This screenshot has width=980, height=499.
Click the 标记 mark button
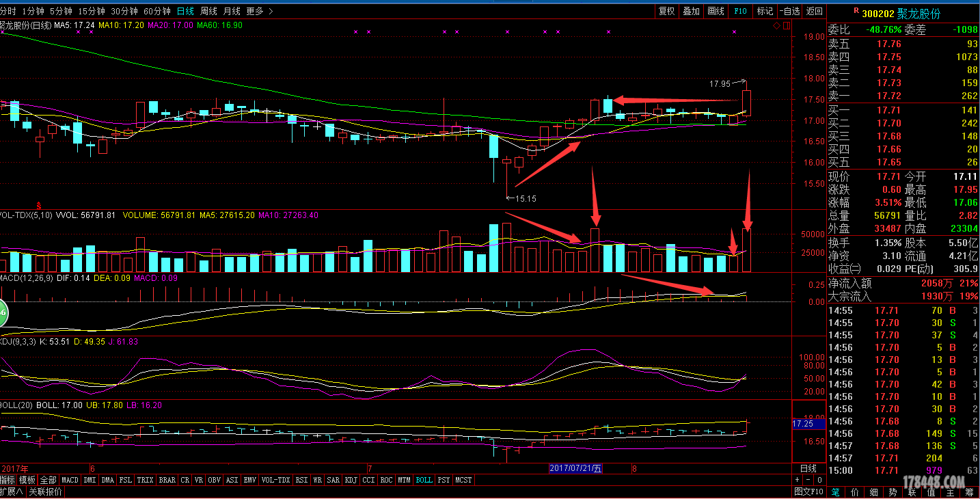pyautogui.click(x=765, y=11)
